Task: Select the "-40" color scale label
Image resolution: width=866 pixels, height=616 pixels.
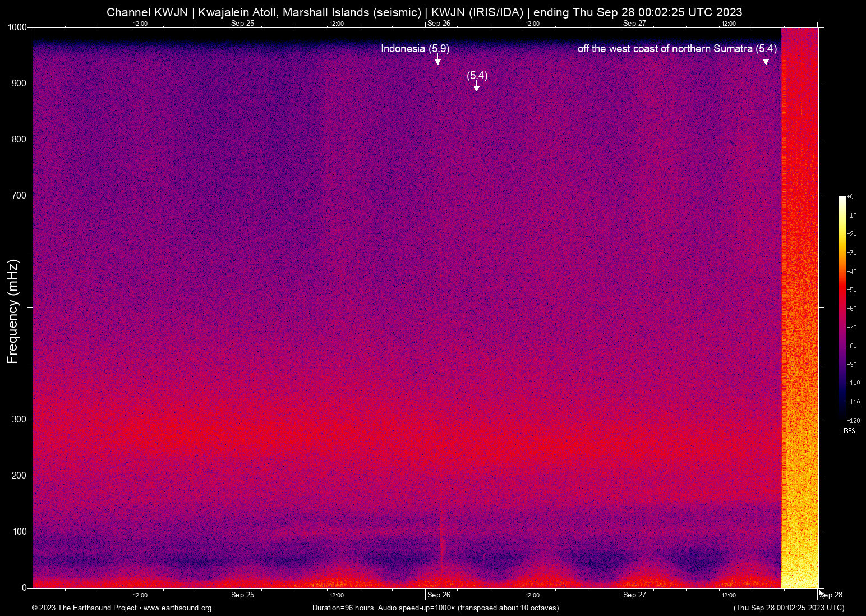Action: click(x=851, y=272)
